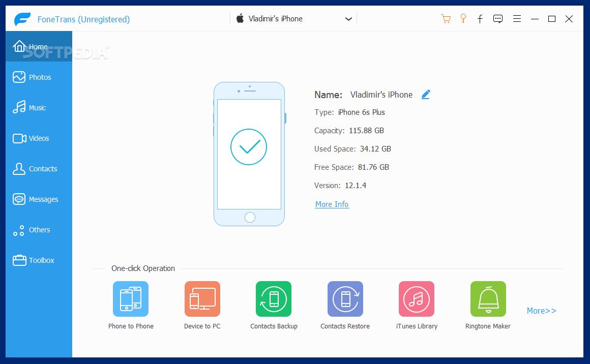The height and width of the screenshot is (364, 590).
Task: Maximize the FoneTrans window
Action: click(552, 19)
